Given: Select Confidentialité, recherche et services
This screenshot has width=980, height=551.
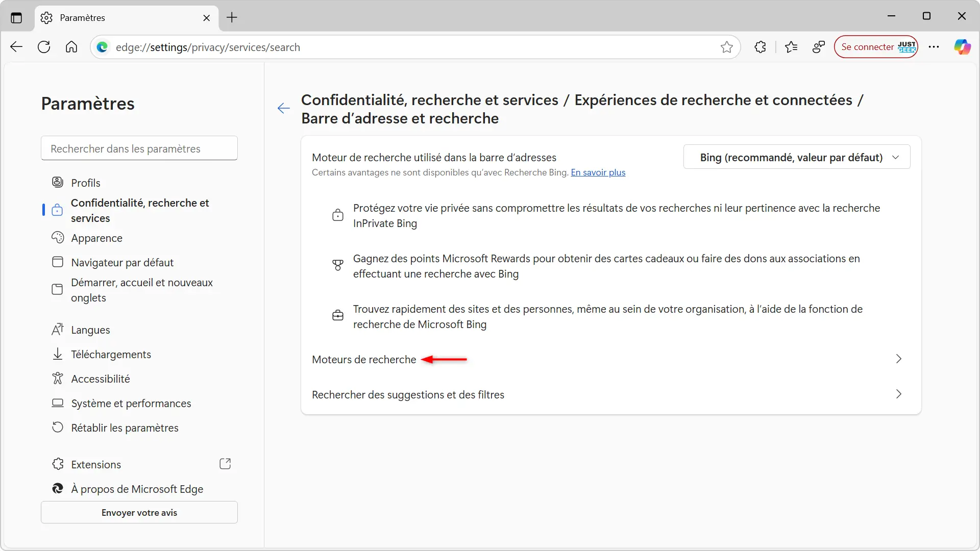Looking at the screenshot, I should click(x=139, y=210).
